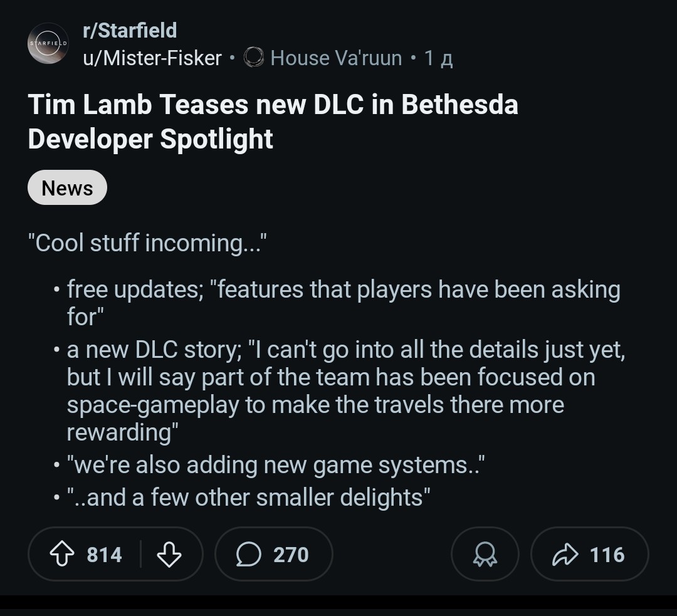The image size is (677, 616).
Task: Open the post by its headline
Action: point(273,122)
